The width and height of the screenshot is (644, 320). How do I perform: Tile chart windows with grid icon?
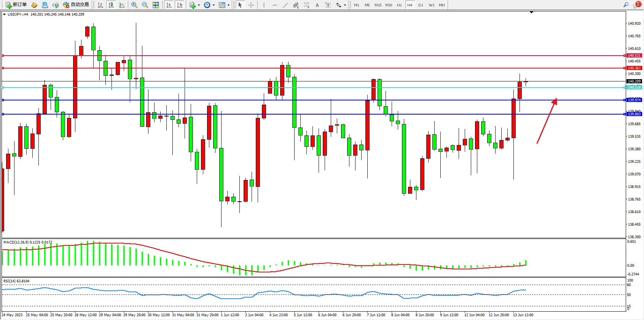pos(156,5)
